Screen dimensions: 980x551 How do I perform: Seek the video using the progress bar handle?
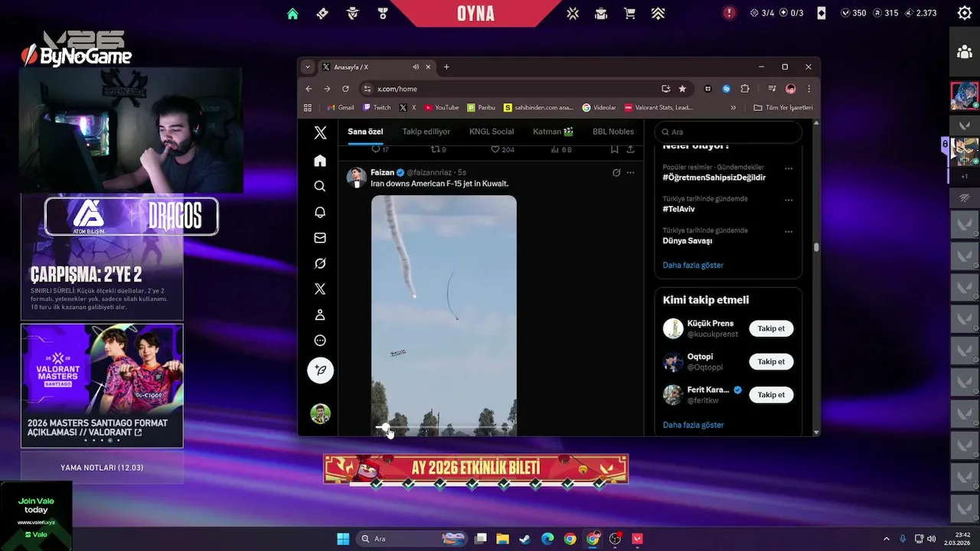point(386,427)
